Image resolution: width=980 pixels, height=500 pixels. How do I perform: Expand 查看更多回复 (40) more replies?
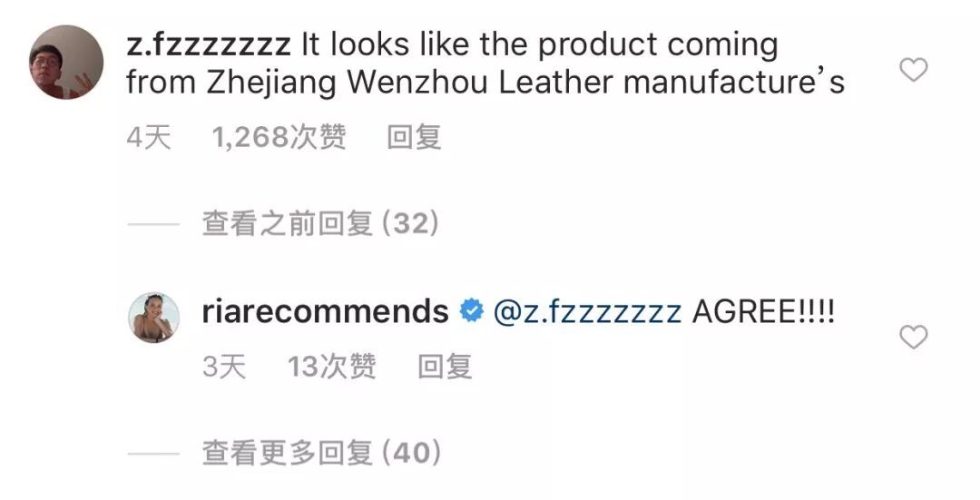(321, 453)
